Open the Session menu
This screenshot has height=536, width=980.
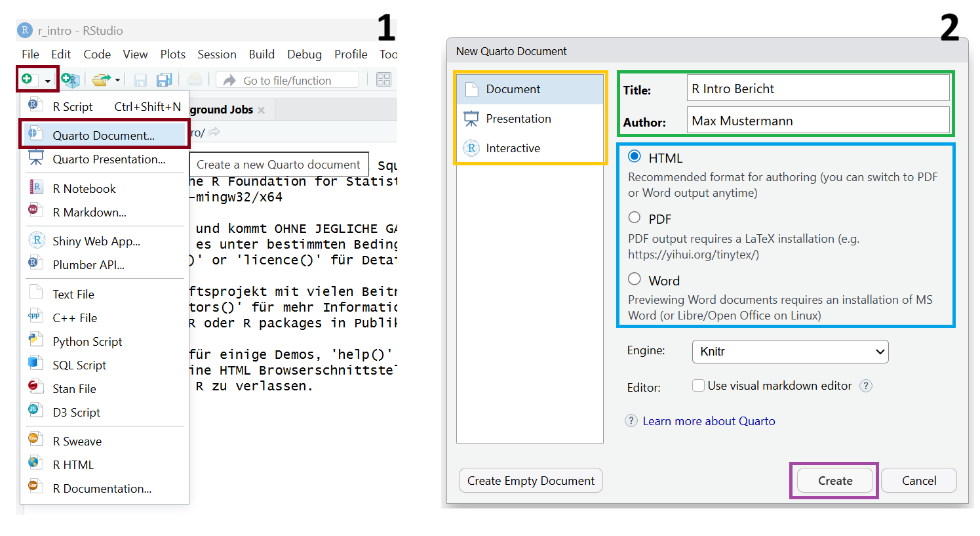coord(217,54)
